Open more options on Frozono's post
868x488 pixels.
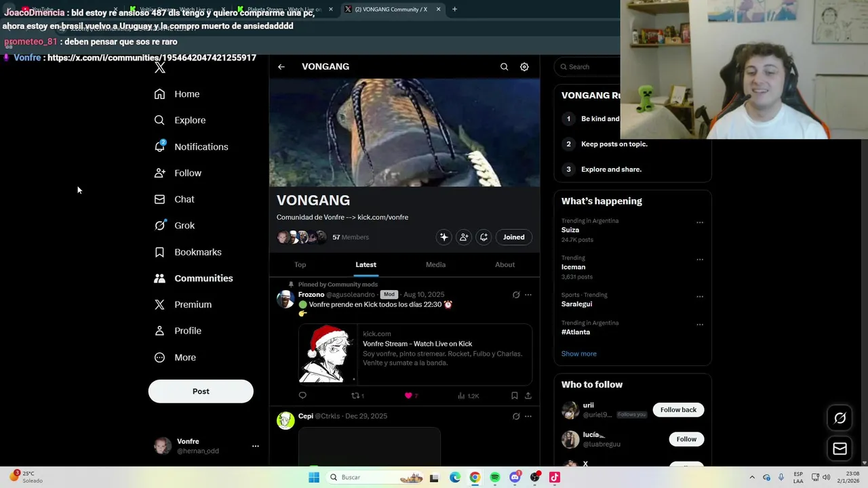coord(528,295)
